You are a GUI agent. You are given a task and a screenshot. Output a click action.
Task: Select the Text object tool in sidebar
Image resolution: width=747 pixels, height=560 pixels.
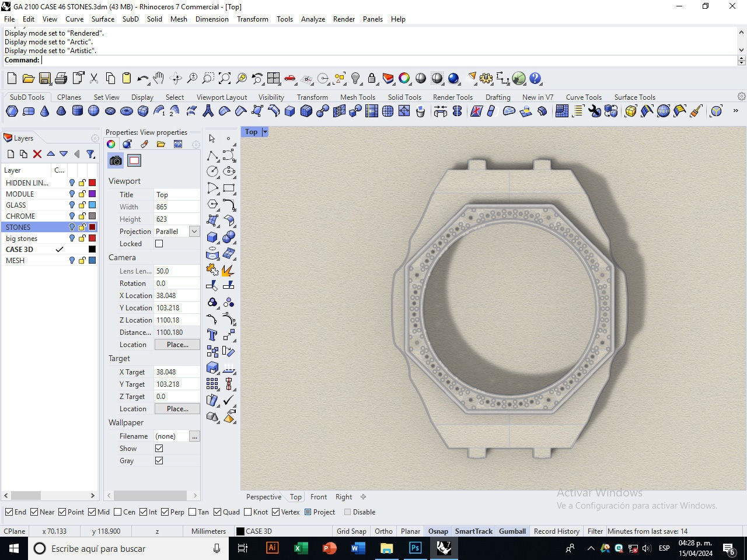click(212, 335)
